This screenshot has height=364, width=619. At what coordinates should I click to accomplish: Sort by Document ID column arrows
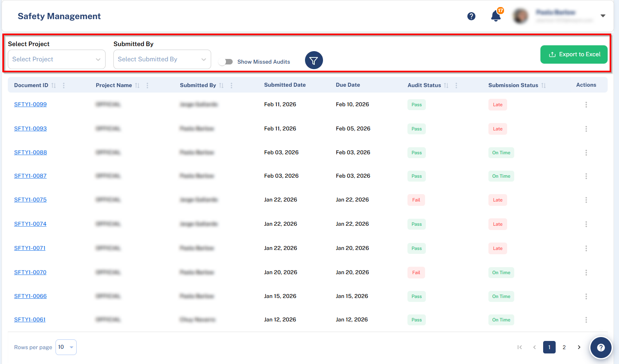point(54,86)
